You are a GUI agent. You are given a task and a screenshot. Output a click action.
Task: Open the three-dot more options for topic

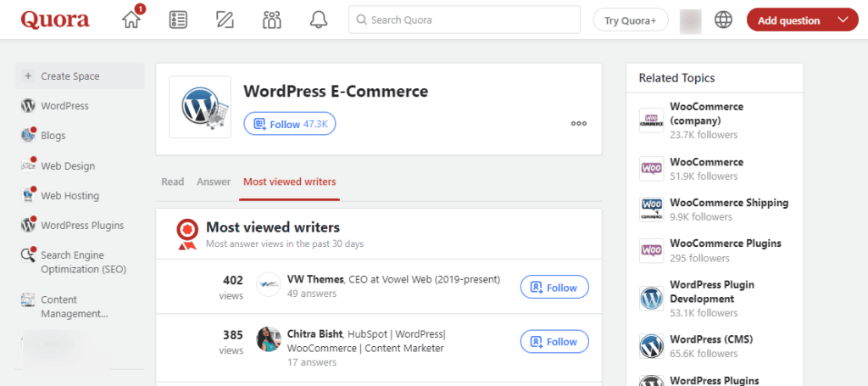tap(579, 123)
